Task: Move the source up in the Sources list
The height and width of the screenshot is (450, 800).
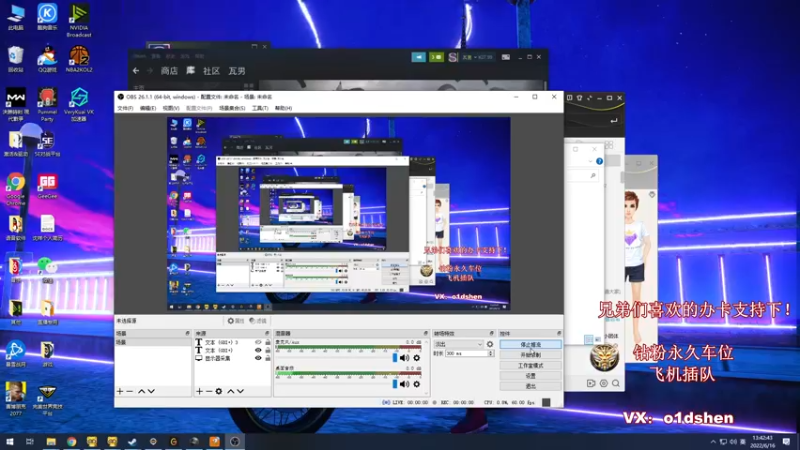Action: (x=231, y=391)
